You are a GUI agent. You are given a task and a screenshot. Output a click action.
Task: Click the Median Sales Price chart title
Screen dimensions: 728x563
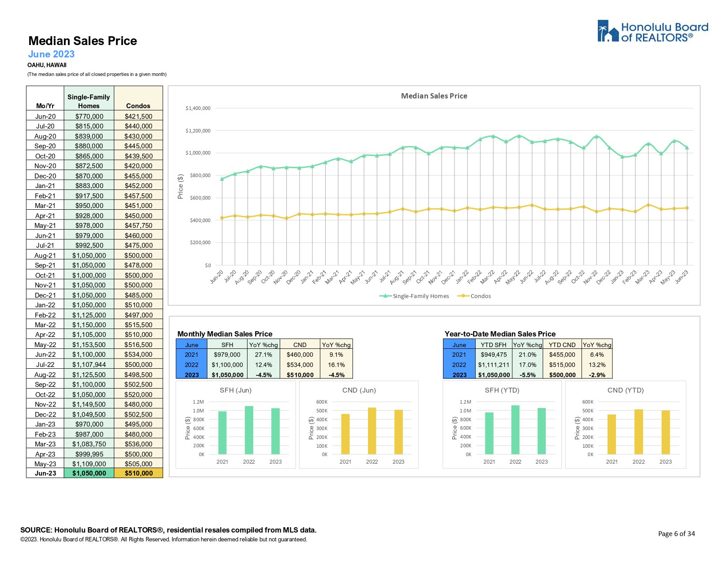[434, 96]
